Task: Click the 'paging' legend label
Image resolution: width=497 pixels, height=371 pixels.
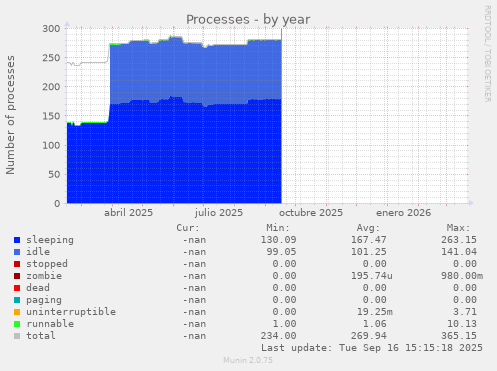Action: click(x=44, y=300)
